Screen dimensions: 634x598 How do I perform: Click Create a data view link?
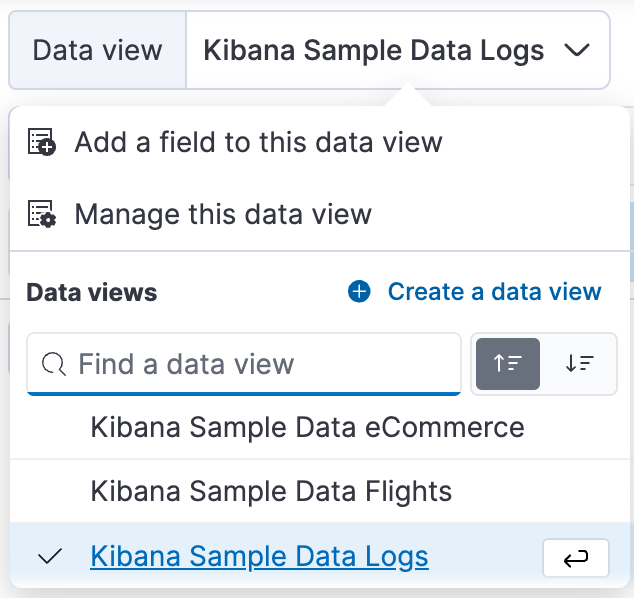(494, 292)
